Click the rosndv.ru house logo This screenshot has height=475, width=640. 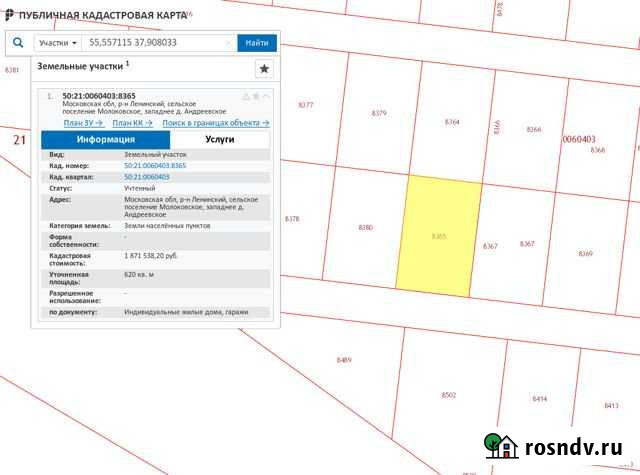pos(501,447)
